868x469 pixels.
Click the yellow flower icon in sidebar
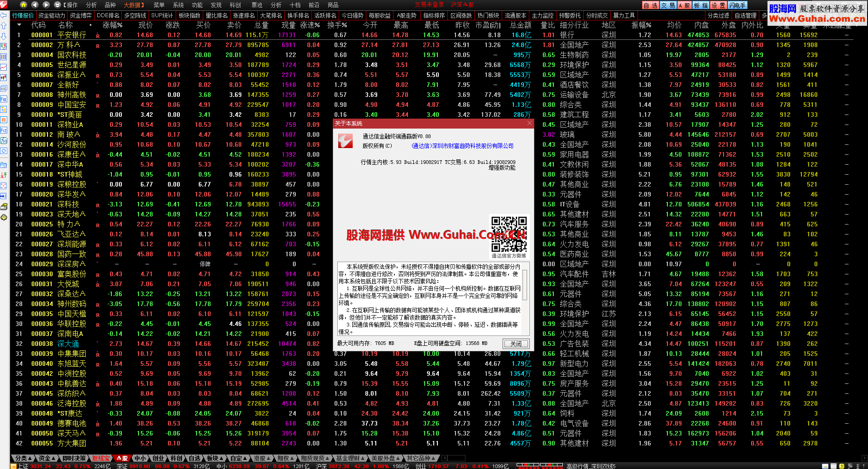click(4, 217)
